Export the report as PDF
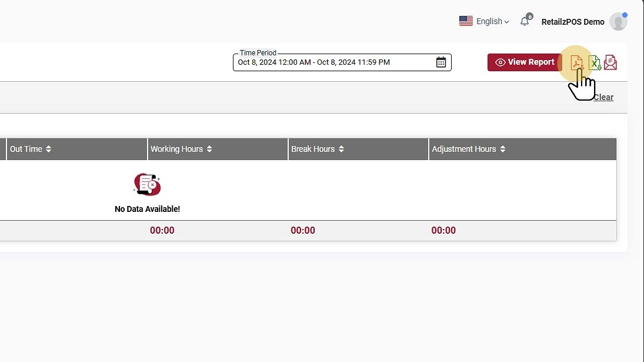644x362 pixels. coord(576,62)
